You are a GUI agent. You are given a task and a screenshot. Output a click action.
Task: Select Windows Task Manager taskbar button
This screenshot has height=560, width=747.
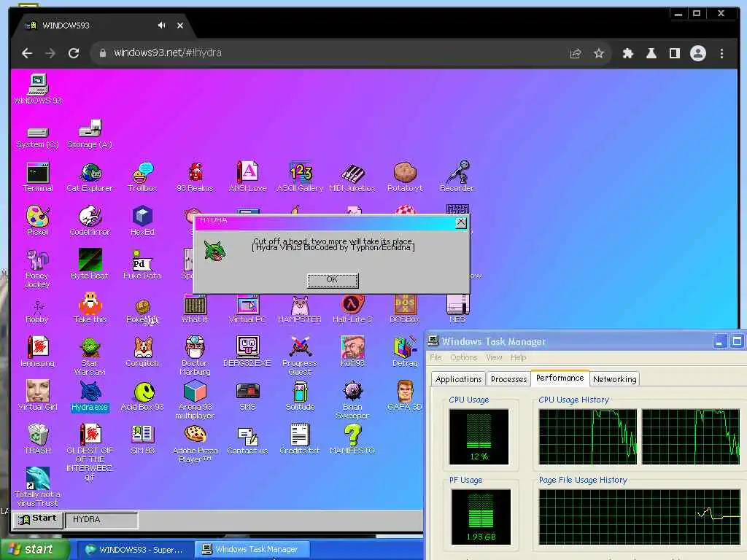tap(252, 550)
